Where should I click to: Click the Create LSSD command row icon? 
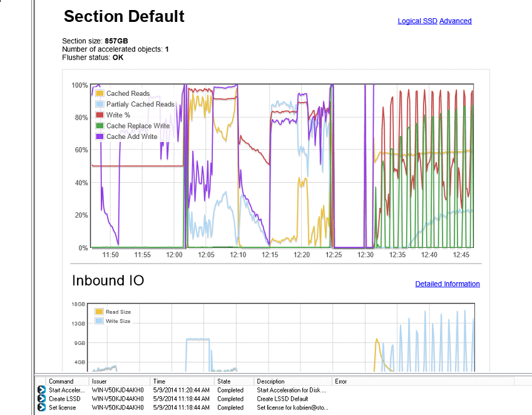pyautogui.click(x=41, y=398)
